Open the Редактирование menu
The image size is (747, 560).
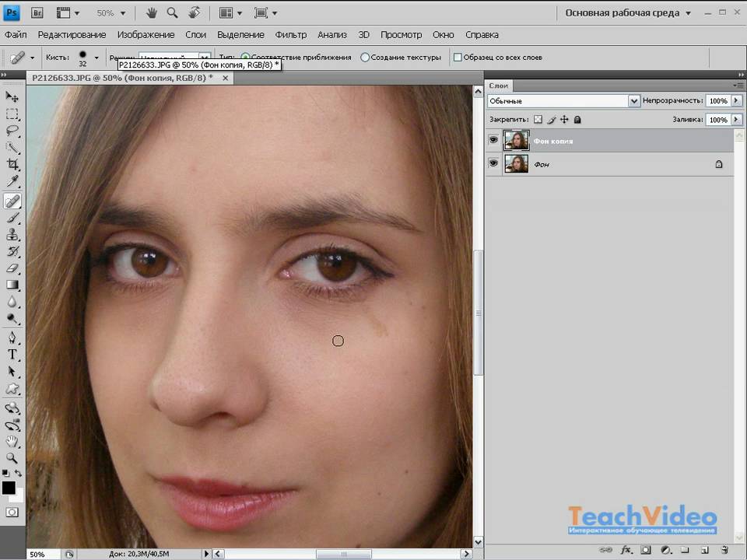coord(72,35)
